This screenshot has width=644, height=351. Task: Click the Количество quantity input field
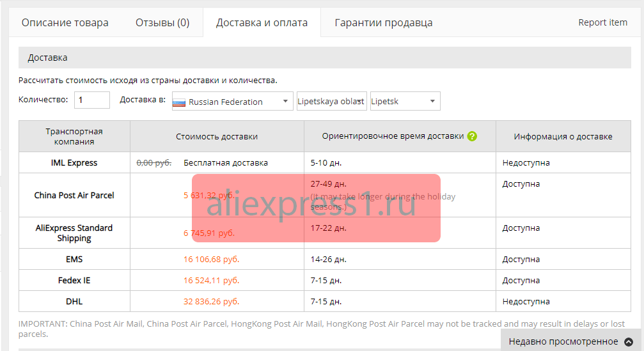click(x=92, y=100)
